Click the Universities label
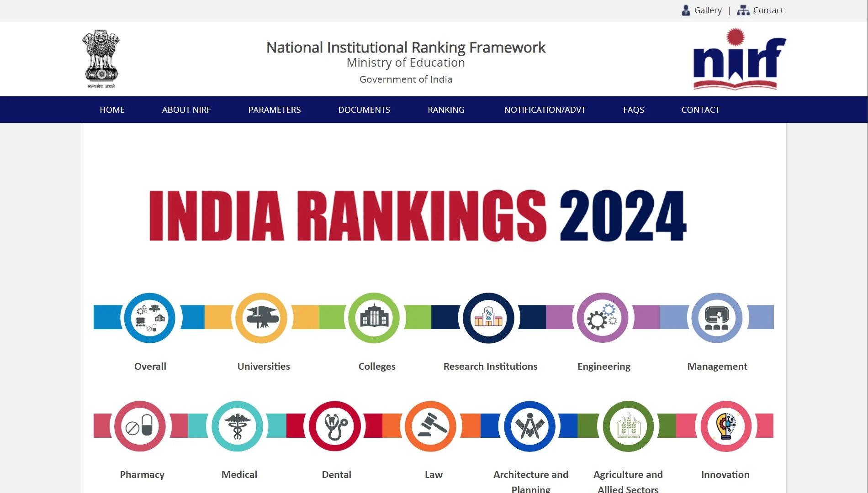868x493 pixels. pos(264,366)
